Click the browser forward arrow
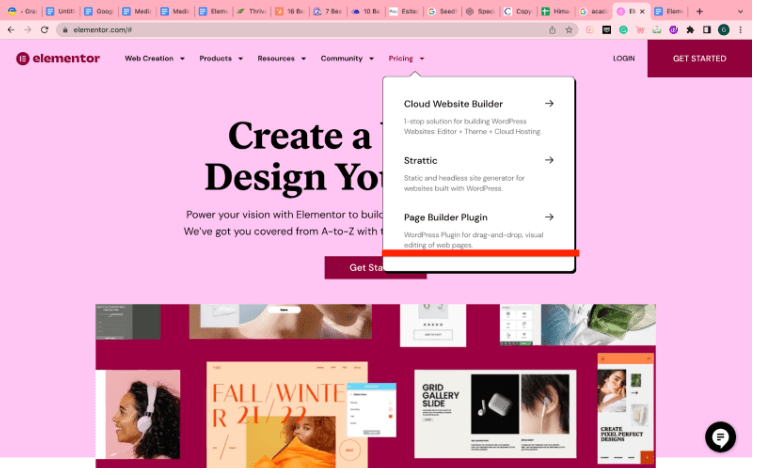Screen dimensions: 757x475 click(28, 30)
